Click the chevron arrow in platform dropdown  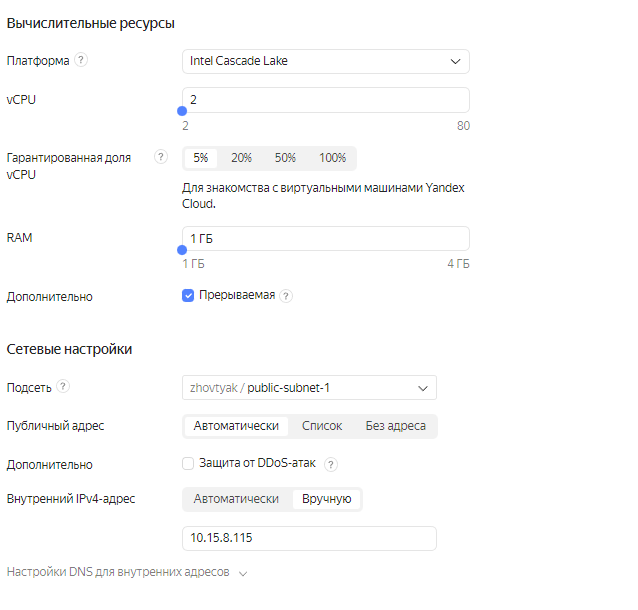[455, 61]
